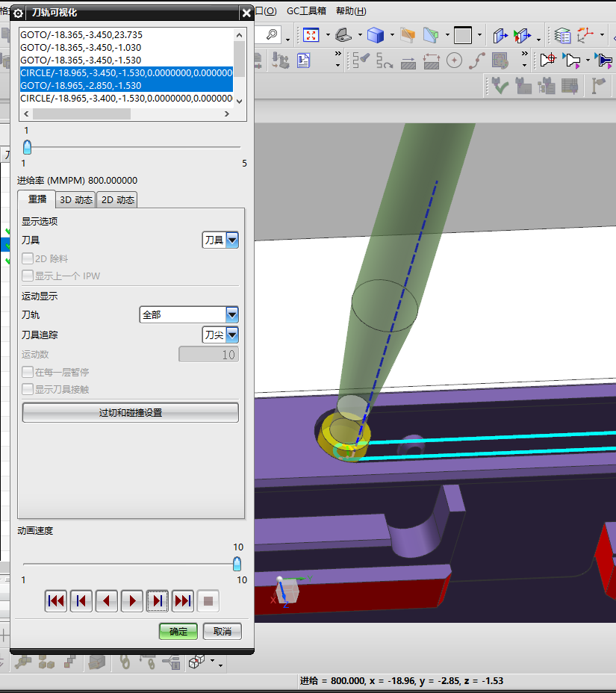
Task: Toggle the 显示刀具接触 checkbox
Action: [x=28, y=389]
